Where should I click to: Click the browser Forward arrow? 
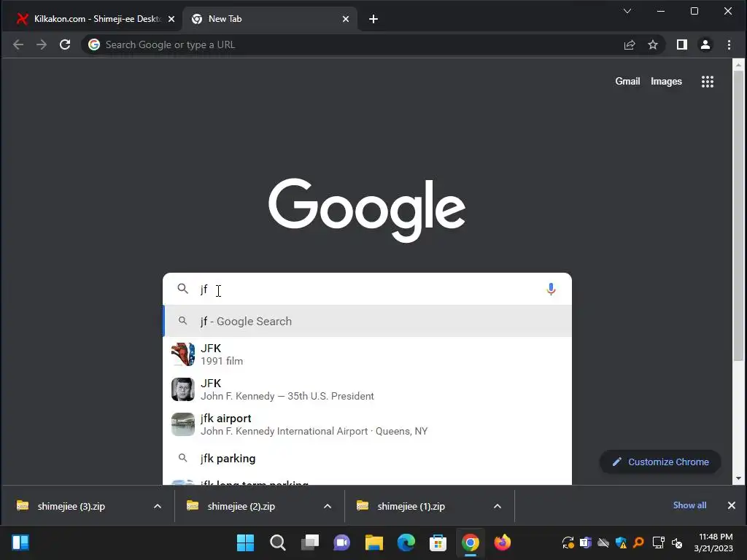[42, 44]
